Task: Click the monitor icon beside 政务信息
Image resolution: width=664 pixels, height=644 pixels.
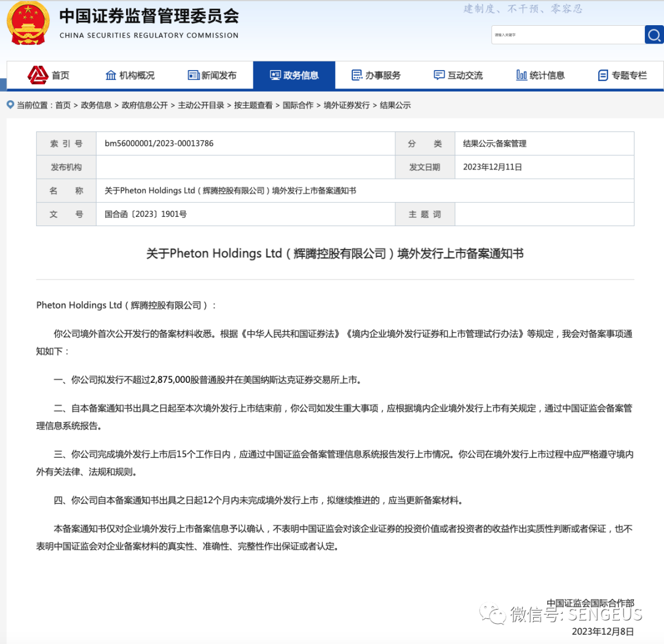Action: coord(275,76)
